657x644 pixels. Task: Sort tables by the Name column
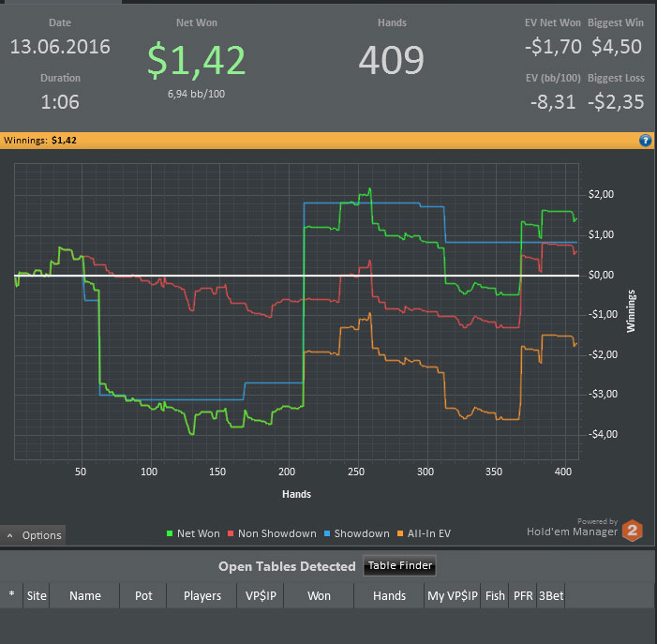click(x=84, y=595)
